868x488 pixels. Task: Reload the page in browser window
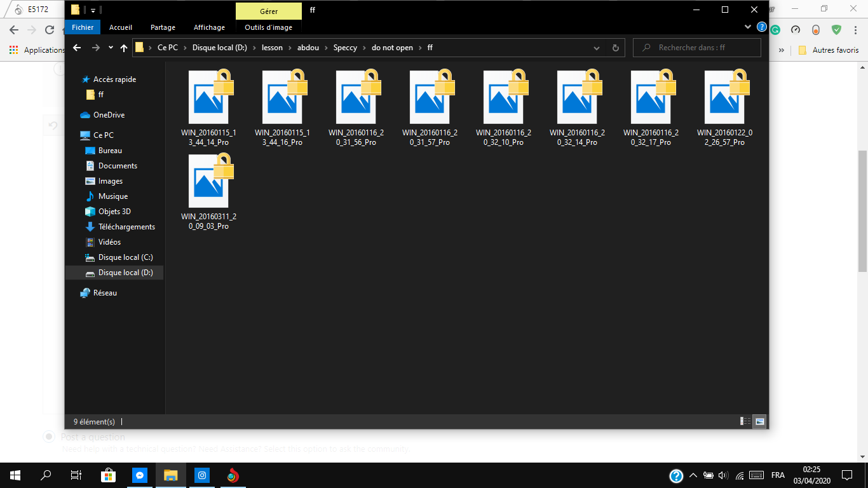point(50,29)
